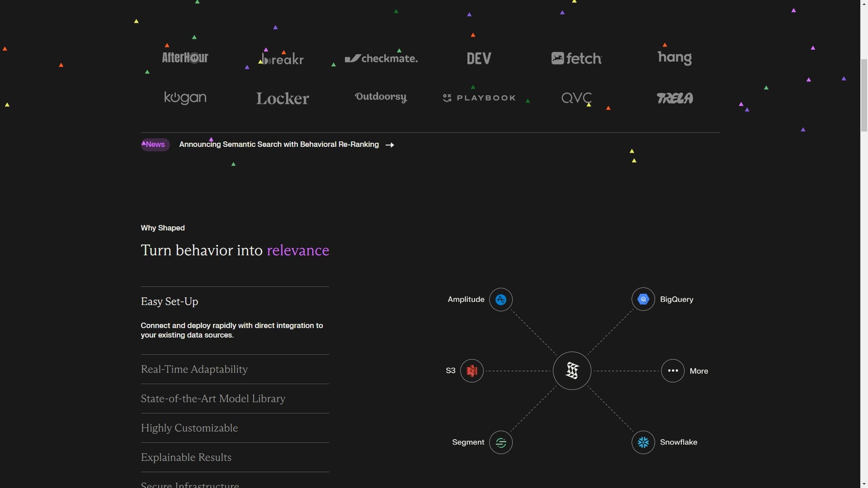Click the DEV logo

tap(479, 58)
